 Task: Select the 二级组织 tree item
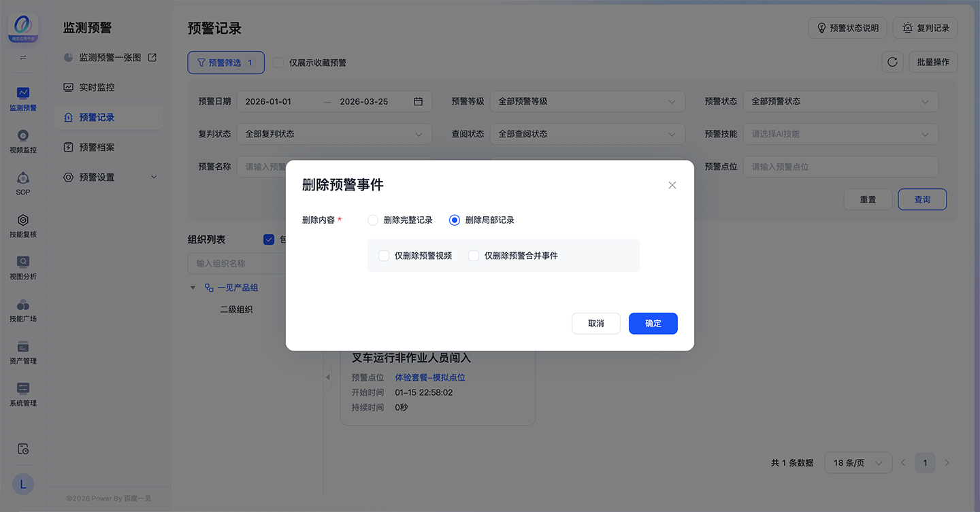pyautogui.click(x=236, y=309)
